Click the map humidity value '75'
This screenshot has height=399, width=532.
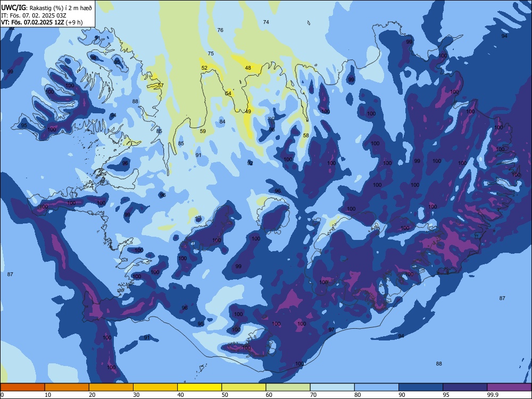211,54
